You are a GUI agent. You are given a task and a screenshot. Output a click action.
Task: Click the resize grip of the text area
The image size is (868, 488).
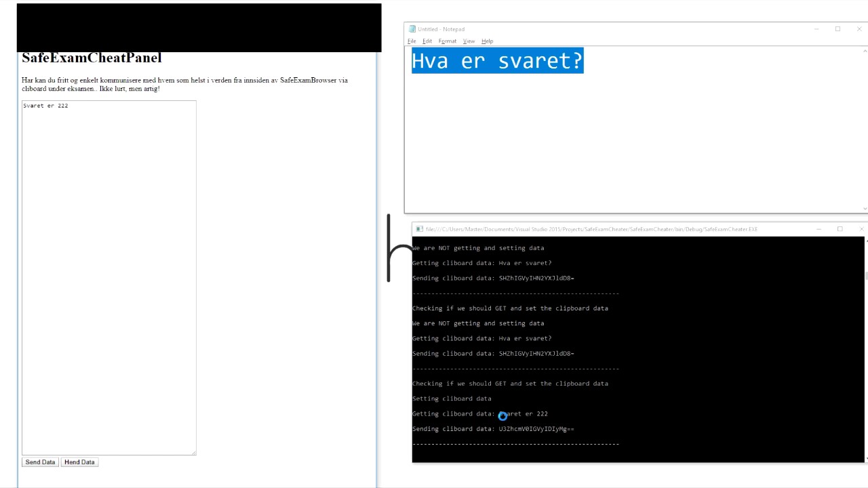point(193,452)
